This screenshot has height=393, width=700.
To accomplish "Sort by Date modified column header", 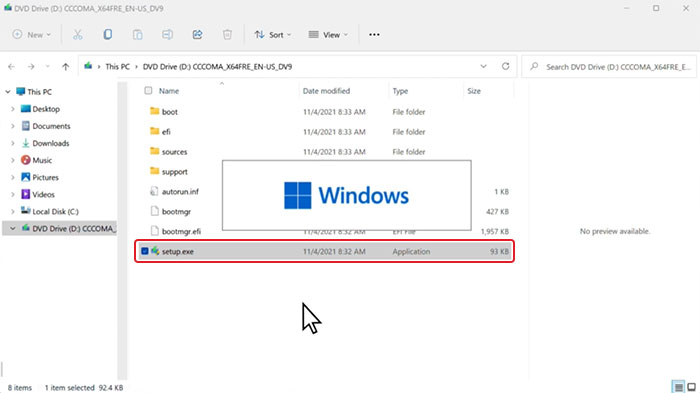I will [326, 91].
